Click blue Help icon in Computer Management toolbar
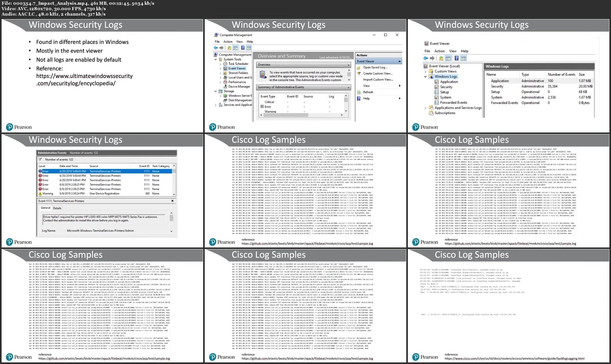 [x=243, y=48]
